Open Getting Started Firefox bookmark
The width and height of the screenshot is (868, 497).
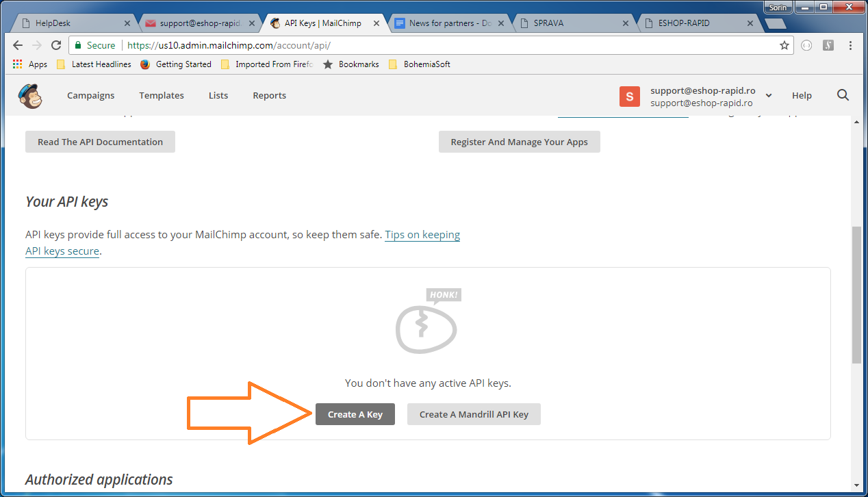176,64
